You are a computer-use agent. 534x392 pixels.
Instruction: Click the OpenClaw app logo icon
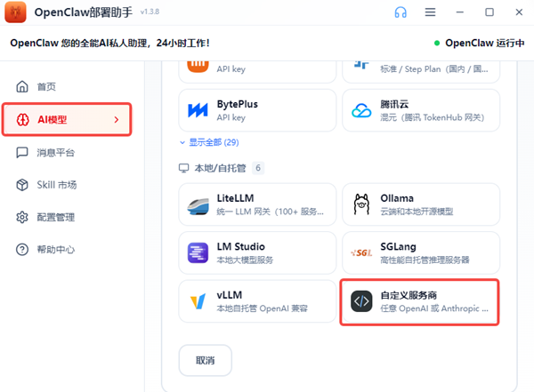(15, 12)
